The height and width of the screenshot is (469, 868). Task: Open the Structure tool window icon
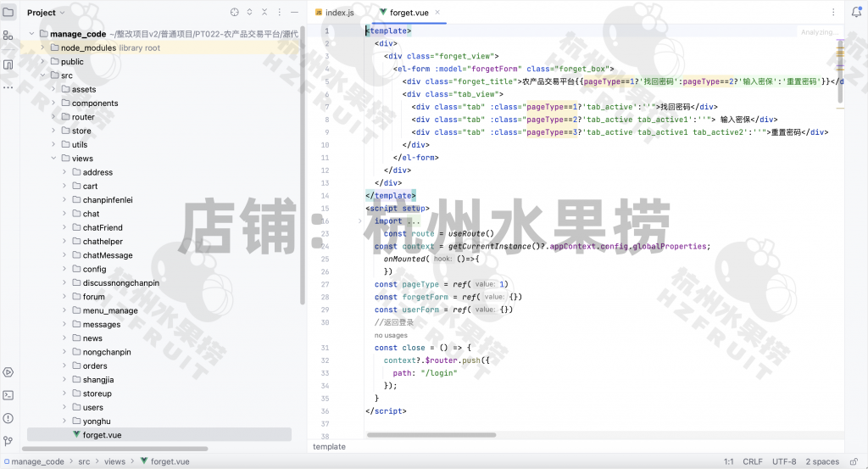tap(8, 36)
